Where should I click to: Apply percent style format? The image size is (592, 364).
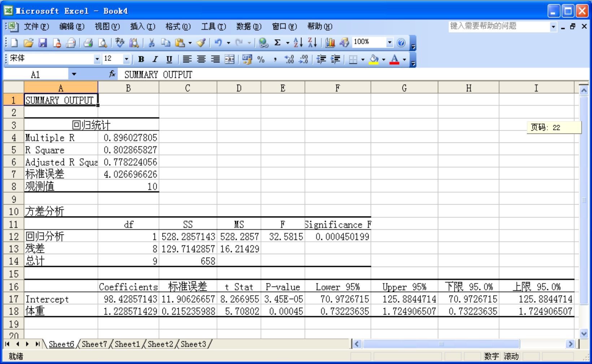(261, 59)
